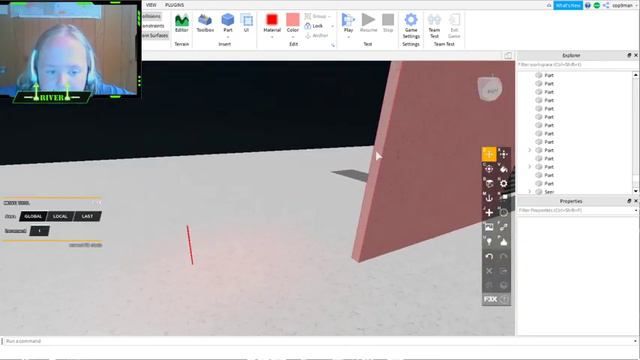Select the F3X Surface cube tool
Screen dimensions: 640x360
click(489, 183)
